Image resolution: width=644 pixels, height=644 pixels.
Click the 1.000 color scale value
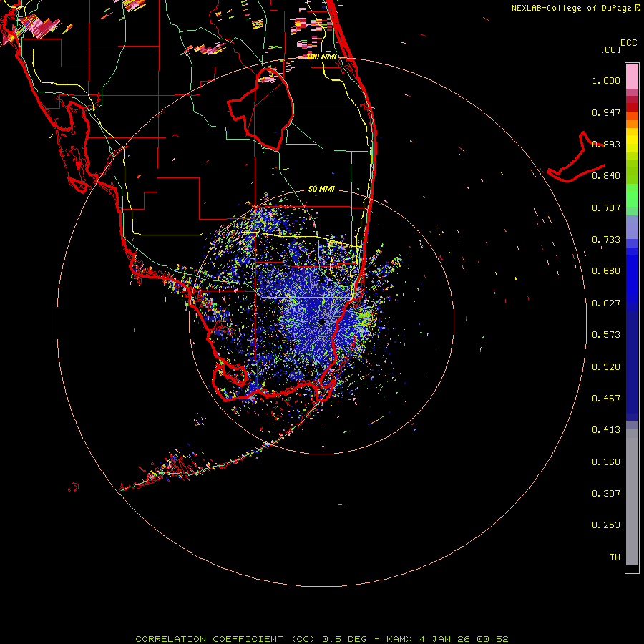[x=606, y=80]
